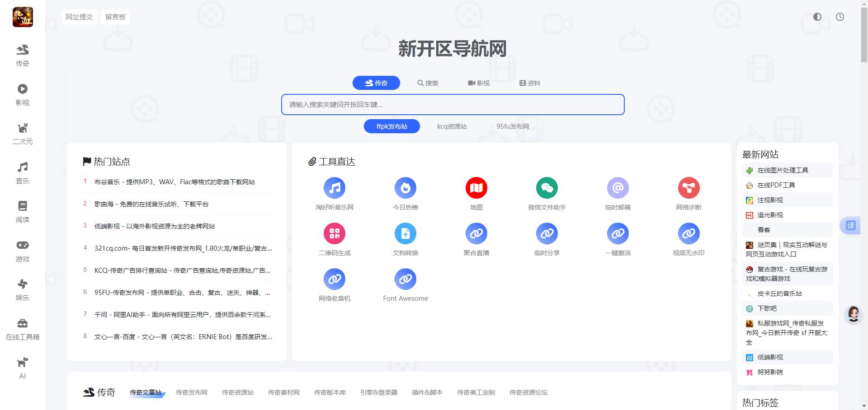Switch to 传奇文章站 tab
This screenshot has height=410, width=868.
(x=146, y=392)
